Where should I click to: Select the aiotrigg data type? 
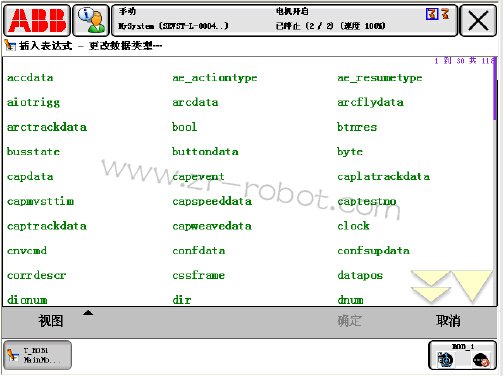click(x=33, y=102)
